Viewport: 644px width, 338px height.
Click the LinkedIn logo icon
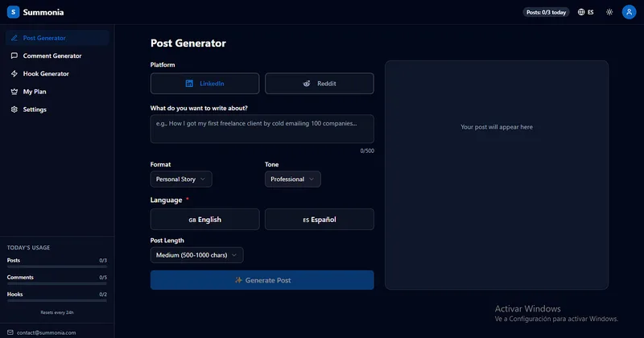point(189,84)
